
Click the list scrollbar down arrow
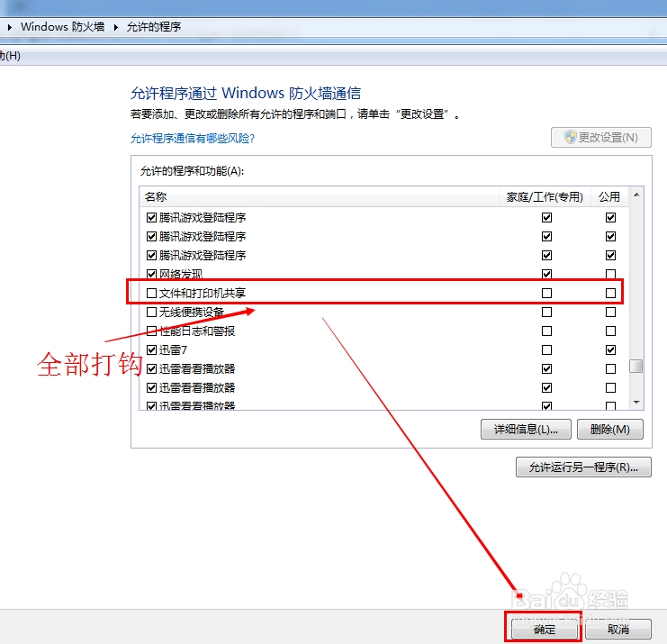tap(636, 403)
